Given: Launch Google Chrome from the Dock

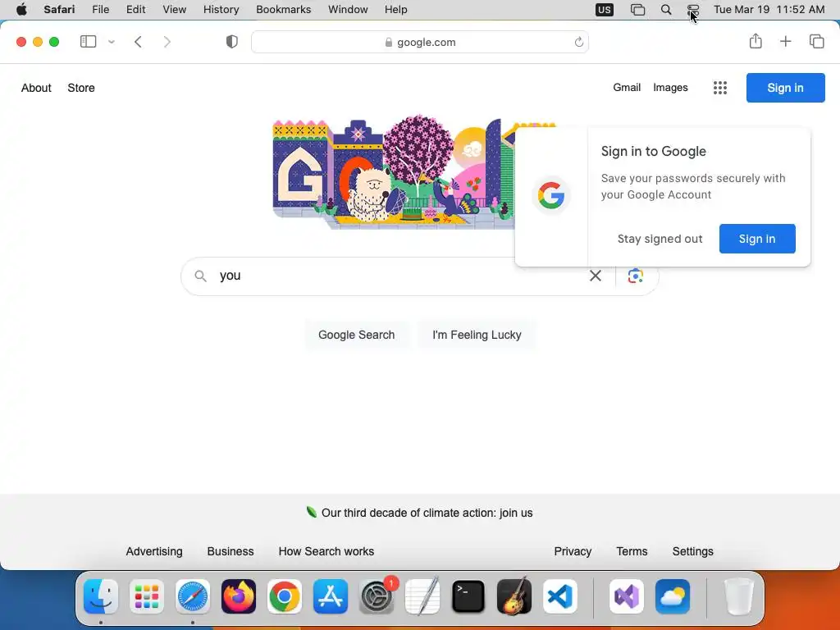Looking at the screenshot, I should pos(285,596).
